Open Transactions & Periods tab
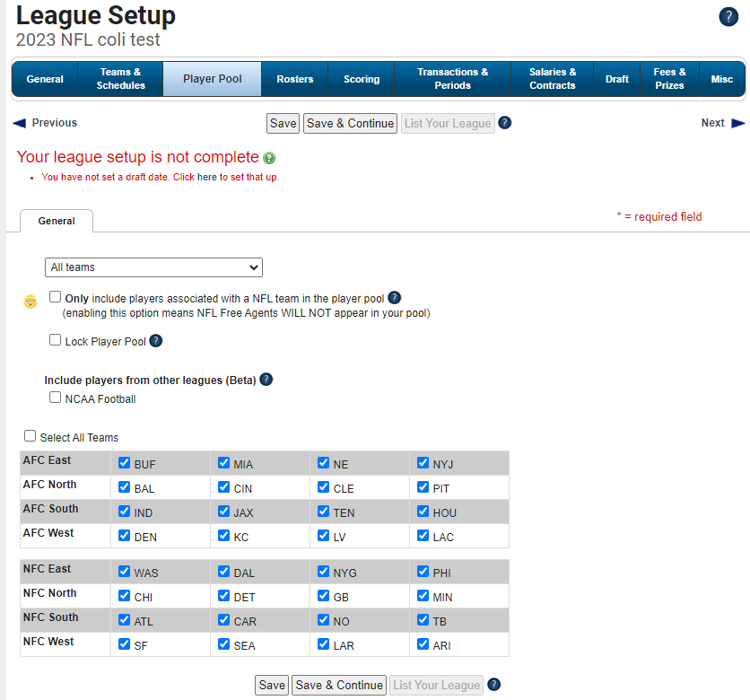 (x=452, y=79)
